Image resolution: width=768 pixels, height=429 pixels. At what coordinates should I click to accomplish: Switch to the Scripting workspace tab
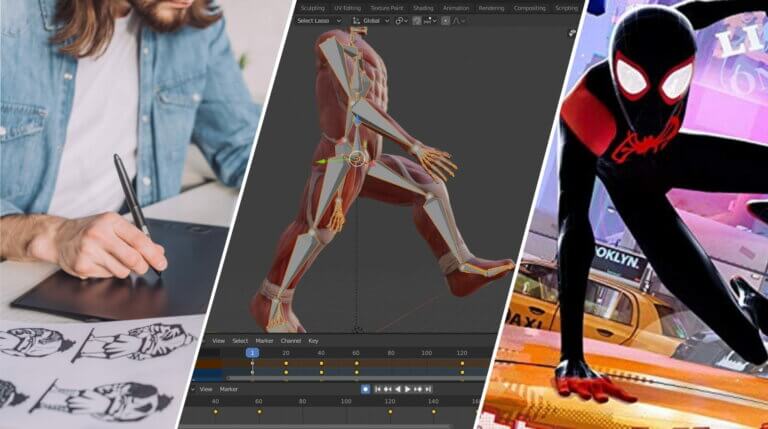567,8
